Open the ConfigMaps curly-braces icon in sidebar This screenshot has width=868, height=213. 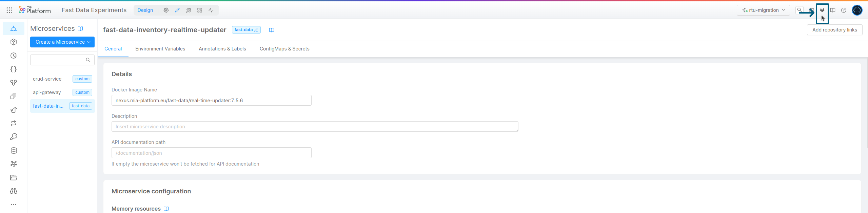click(13, 69)
